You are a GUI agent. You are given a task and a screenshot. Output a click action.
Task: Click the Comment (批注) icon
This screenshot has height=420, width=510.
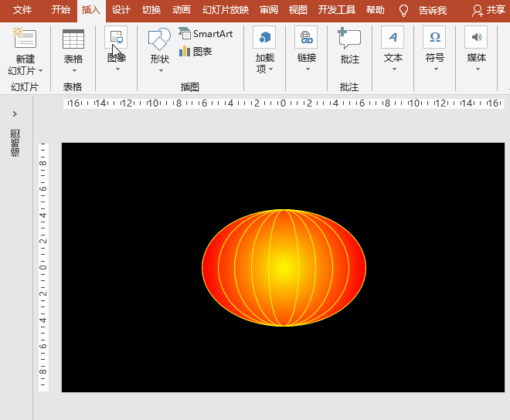349,39
